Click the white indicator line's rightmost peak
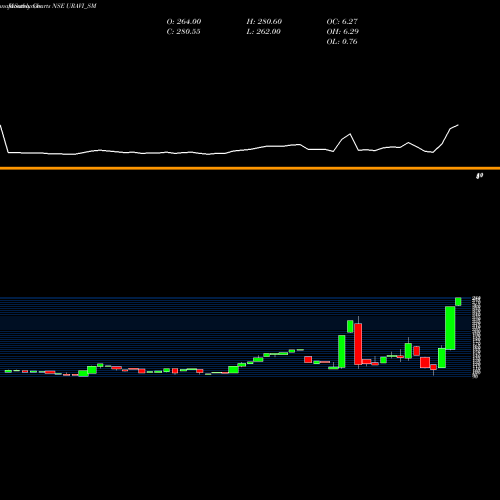500x500 pixels. pyautogui.click(x=458, y=125)
